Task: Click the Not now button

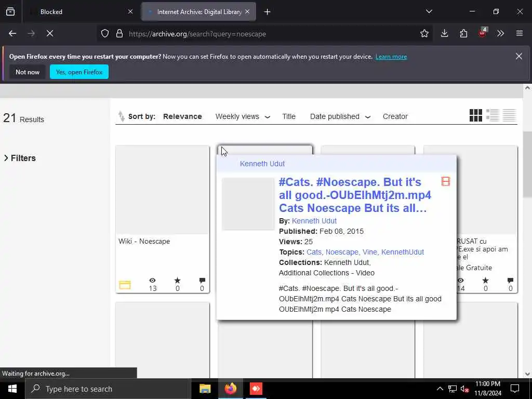Action: 28,72
